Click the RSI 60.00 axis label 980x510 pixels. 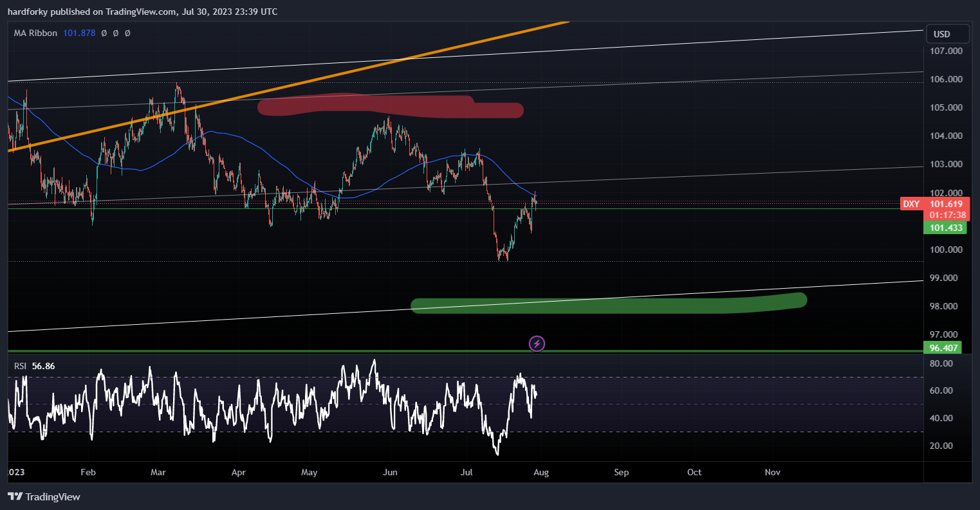pos(941,390)
